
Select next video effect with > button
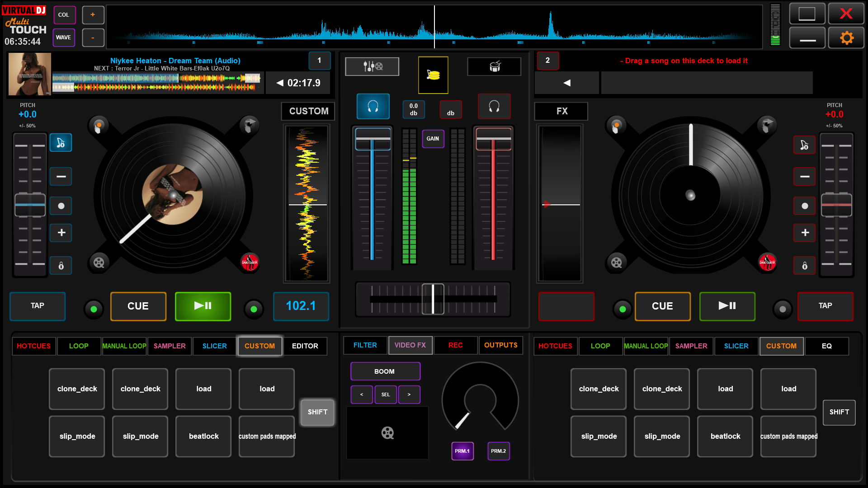tap(409, 394)
